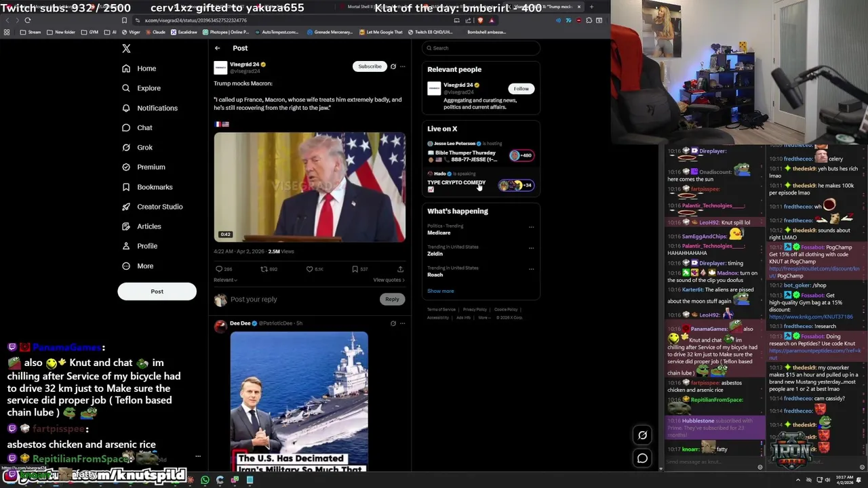The height and width of the screenshot is (488, 868).
Task: Click Visegrád 24 post author avatar
Action: point(220,67)
